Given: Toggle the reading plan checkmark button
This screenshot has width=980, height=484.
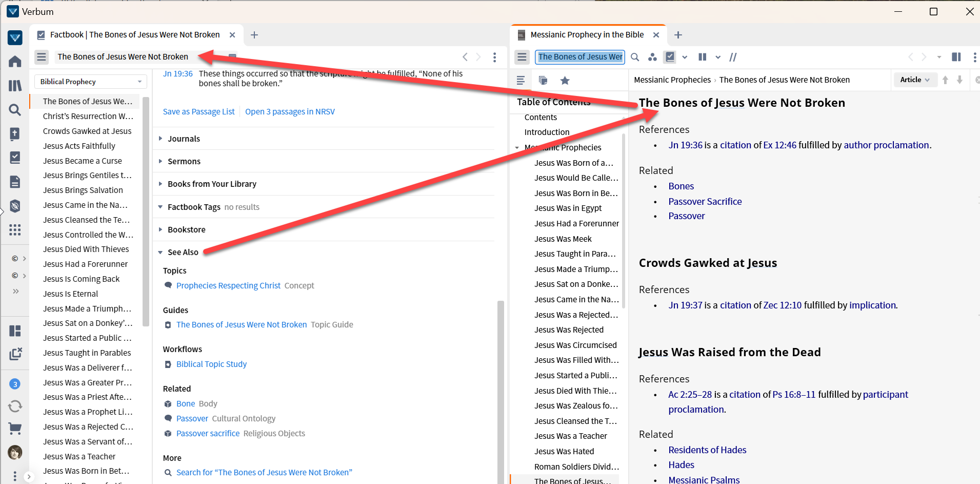Looking at the screenshot, I should (670, 57).
